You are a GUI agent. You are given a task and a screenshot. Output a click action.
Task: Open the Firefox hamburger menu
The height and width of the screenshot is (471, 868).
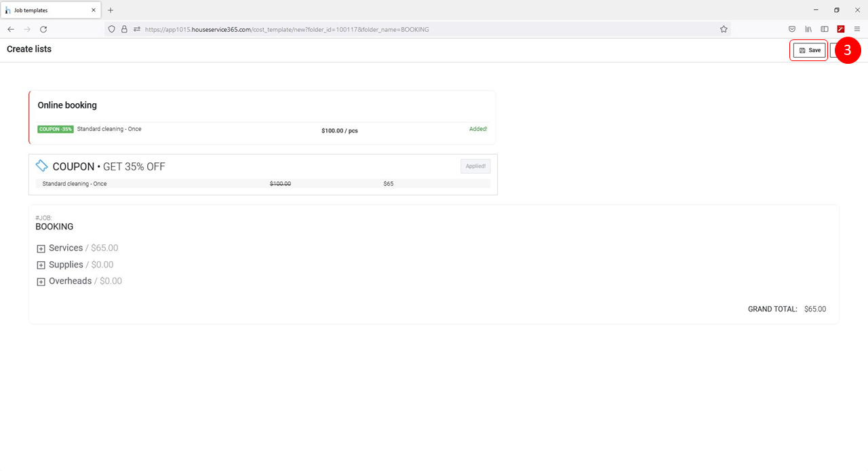pyautogui.click(x=857, y=29)
